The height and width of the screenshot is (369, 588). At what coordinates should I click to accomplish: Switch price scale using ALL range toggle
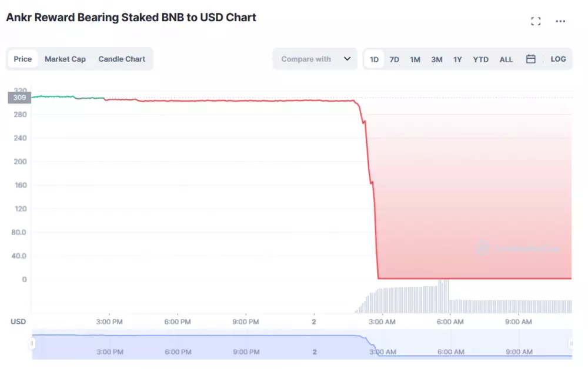[x=506, y=59]
